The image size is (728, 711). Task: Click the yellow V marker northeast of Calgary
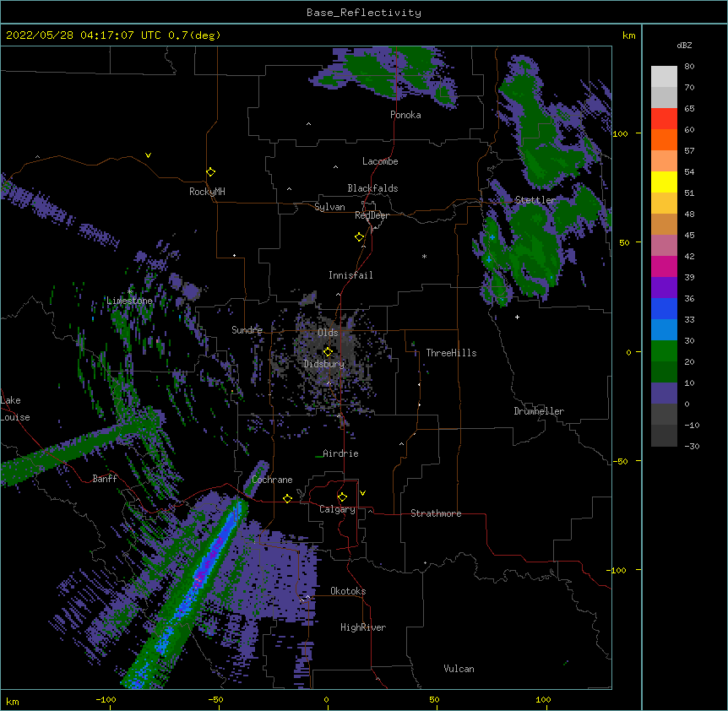pyautogui.click(x=362, y=493)
